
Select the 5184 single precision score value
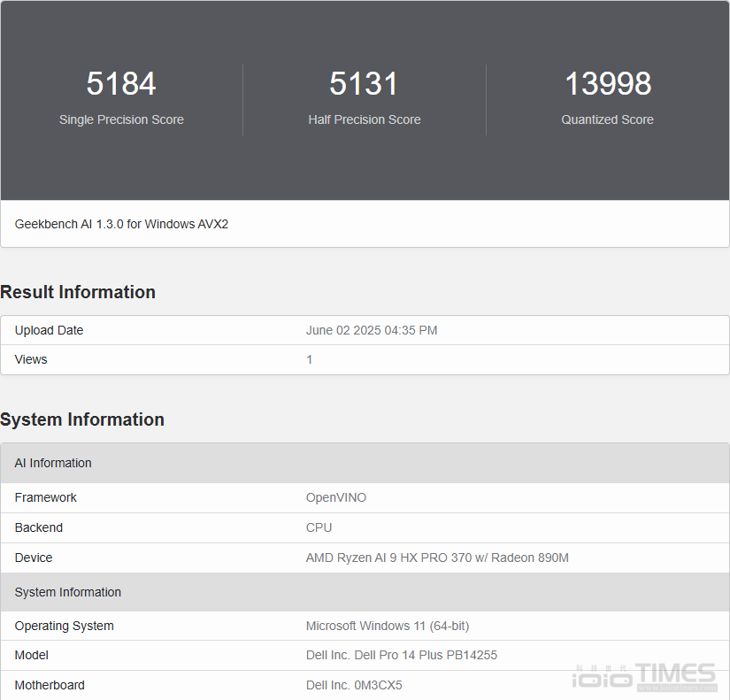121,84
